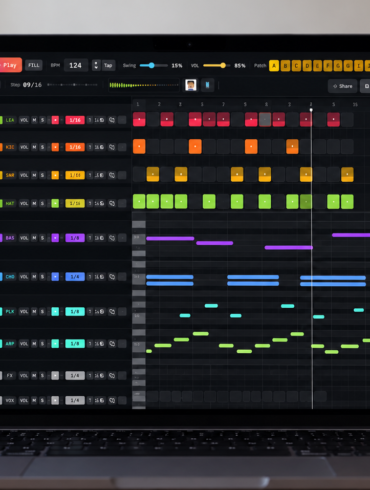The image size is (370, 490).
Task: Select pattern C
Action: tap(296, 66)
